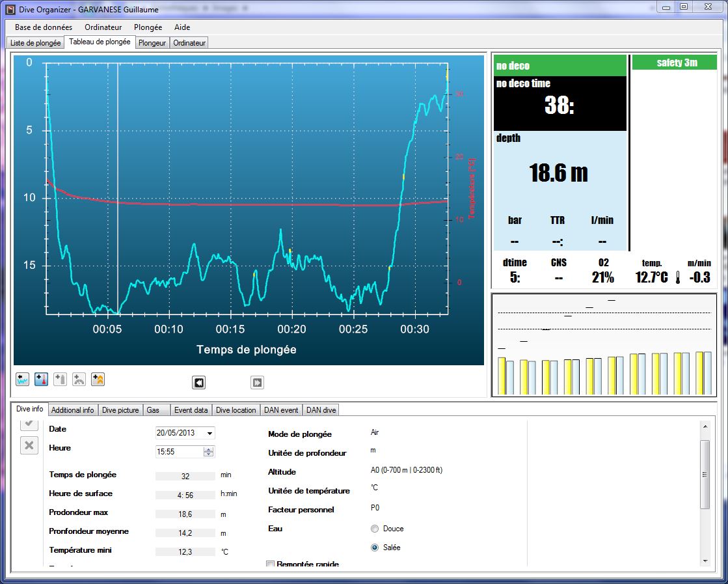Click the Altitude value A0 (0-700 m | 0-2300 ft)
728x584 pixels.
click(x=406, y=470)
